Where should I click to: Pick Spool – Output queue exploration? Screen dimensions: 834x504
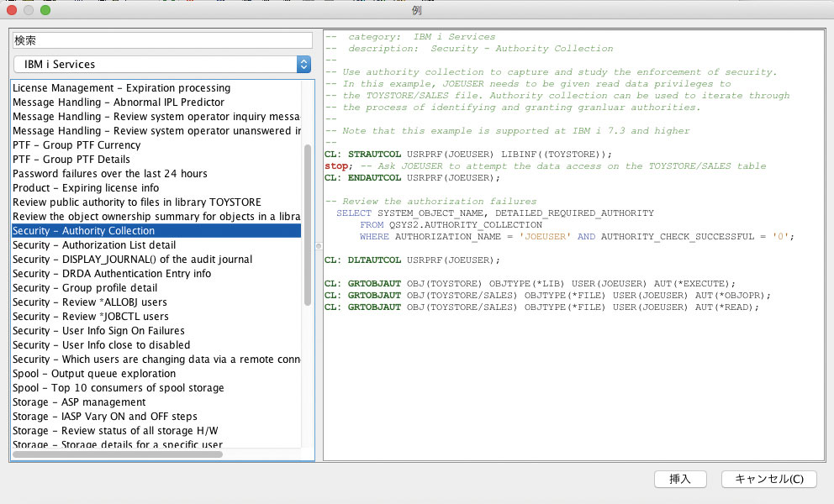click(94, 373)
